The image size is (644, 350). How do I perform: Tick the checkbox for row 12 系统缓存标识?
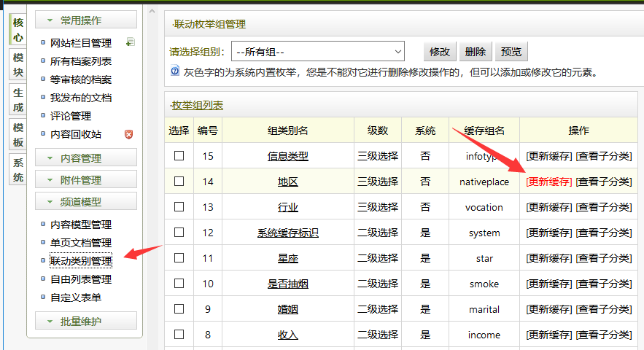[x=179, y=232]
